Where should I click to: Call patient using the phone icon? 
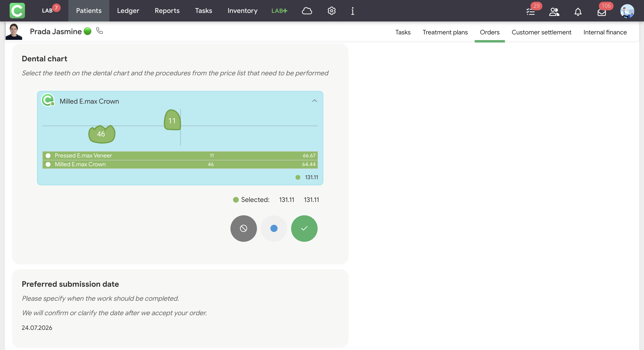pos(99,31)
